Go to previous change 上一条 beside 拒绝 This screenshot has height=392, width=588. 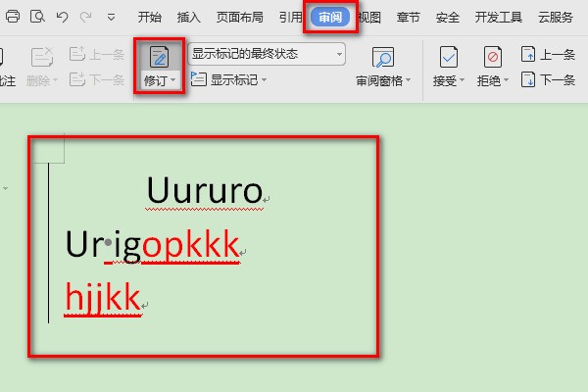pyautogui.click(x=548, y=55)
